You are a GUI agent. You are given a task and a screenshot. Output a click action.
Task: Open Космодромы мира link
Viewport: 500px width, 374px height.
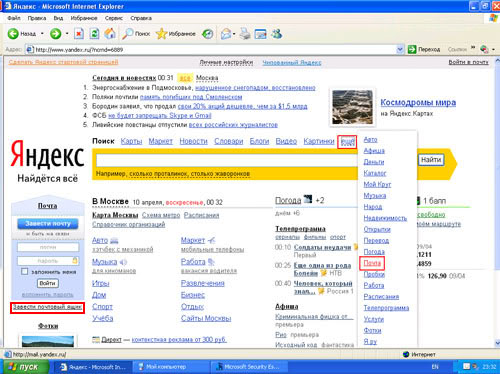click(x=418, y=102)
